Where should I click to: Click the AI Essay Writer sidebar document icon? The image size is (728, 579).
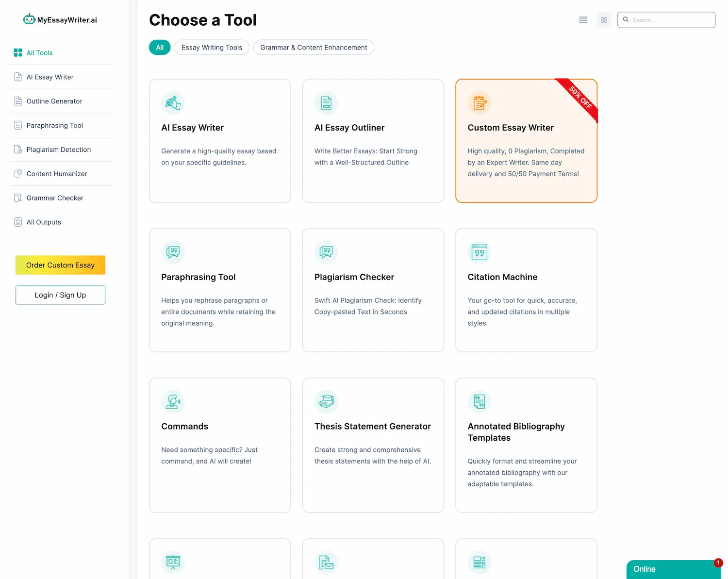point(18,77)
